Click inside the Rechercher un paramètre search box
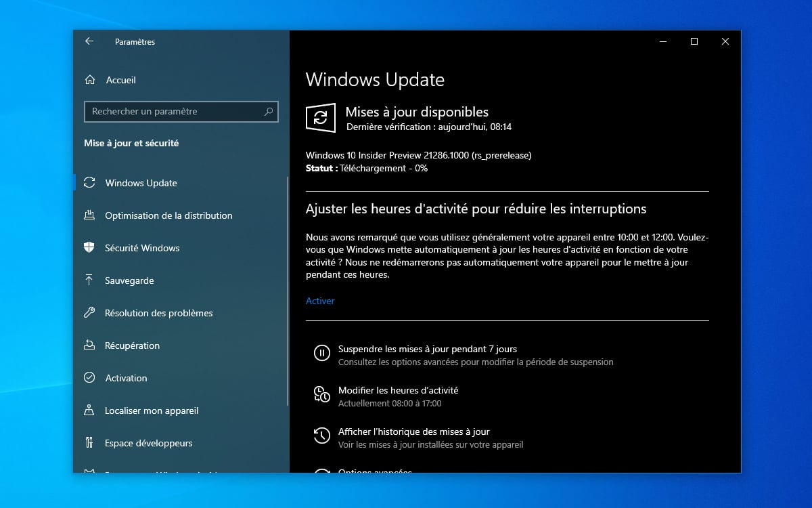Screen dimensions: 812x508 point(181,112)
